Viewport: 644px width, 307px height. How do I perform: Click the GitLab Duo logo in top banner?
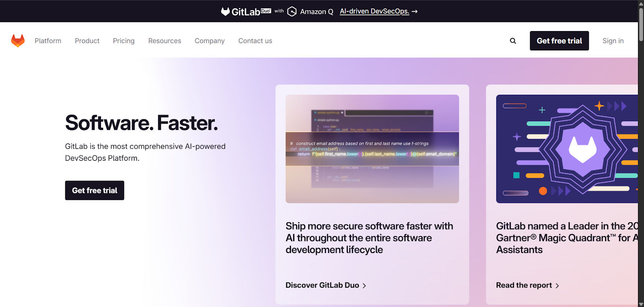click(246, 11)
